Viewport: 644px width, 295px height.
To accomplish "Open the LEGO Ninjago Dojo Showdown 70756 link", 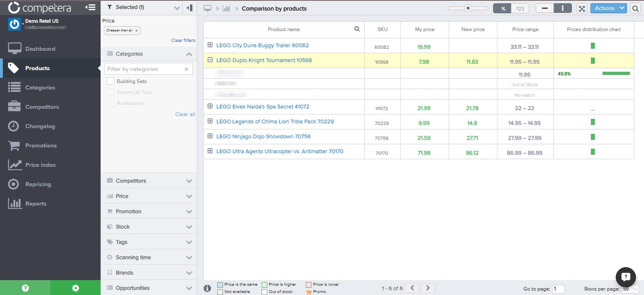I will (x=264, y=137).
